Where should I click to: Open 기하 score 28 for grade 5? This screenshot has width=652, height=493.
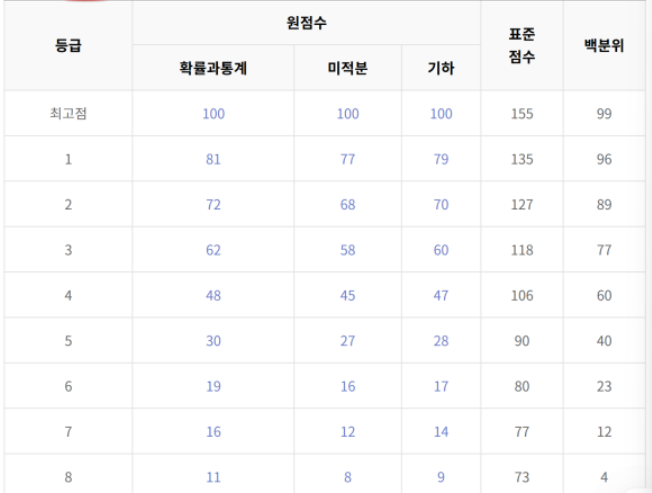(441, 340)
